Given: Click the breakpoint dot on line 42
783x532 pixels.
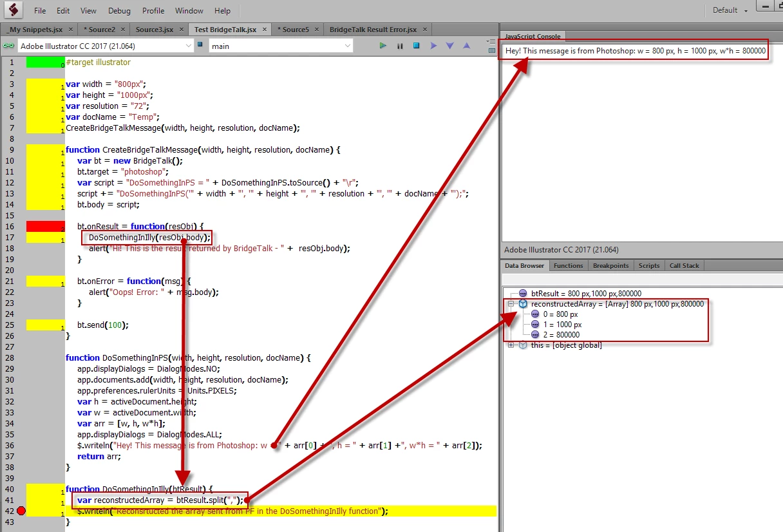Looking at the screenshot, I should point(21,511).
